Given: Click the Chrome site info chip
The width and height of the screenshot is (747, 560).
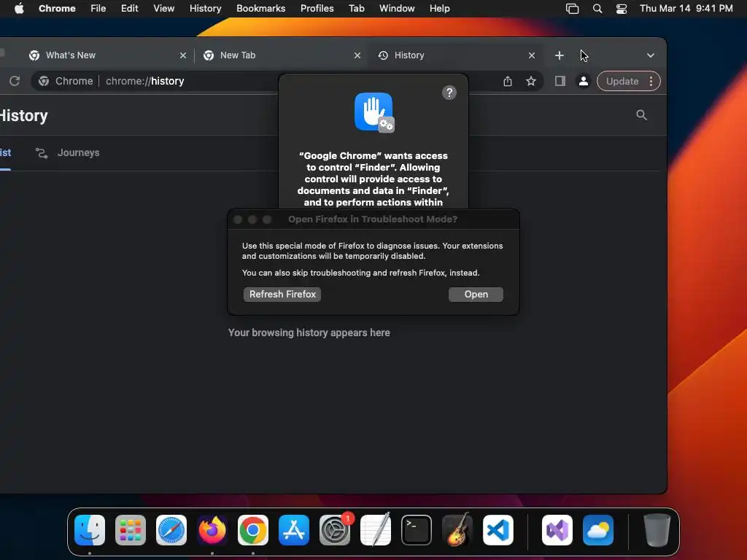Looking at the screenshot, I should (66, 81).
